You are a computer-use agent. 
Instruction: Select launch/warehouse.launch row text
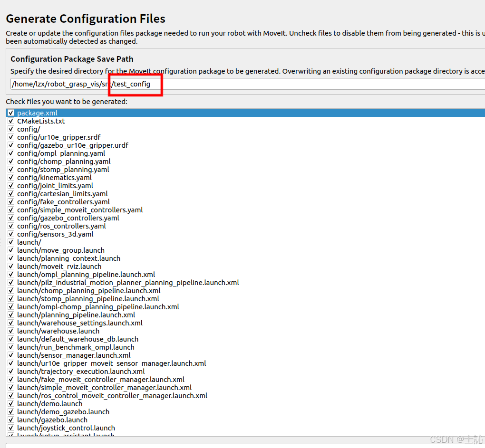58,331
